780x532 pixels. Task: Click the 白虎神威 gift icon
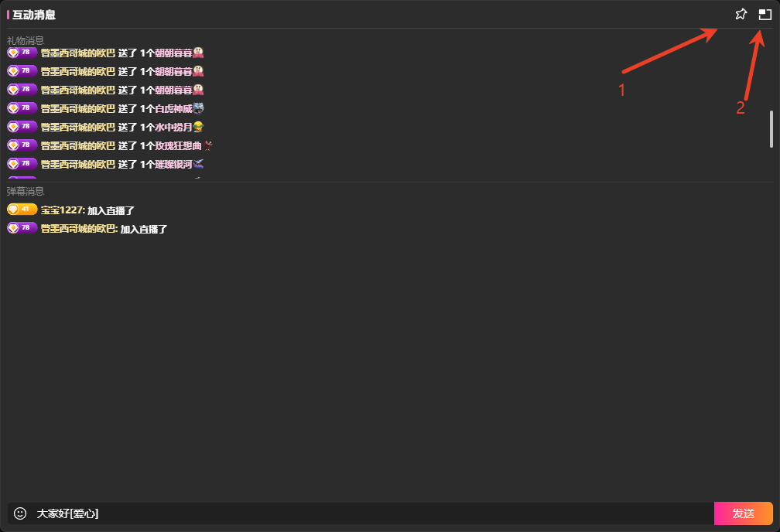(x=198, y=108)
